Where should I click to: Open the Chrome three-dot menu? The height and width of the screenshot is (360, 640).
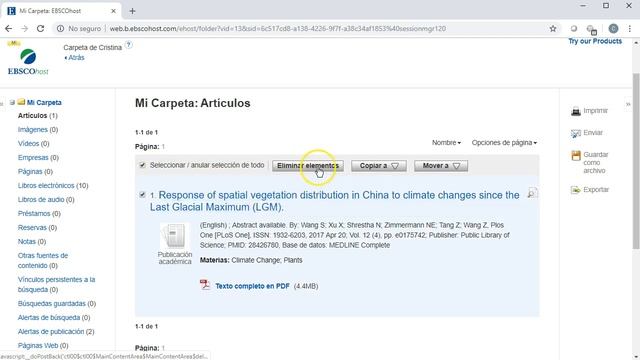[x=630, y=29]
